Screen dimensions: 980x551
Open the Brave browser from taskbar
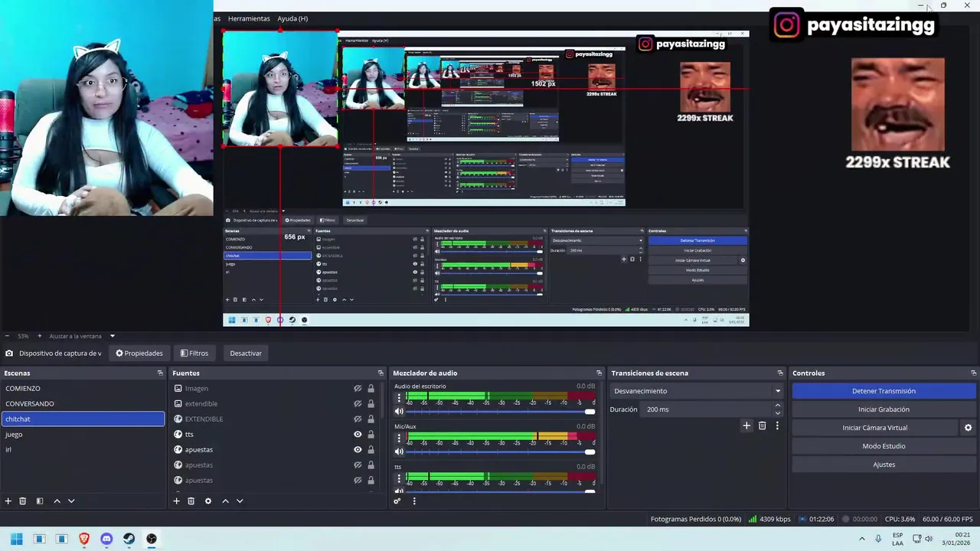[x=84, y=539]
